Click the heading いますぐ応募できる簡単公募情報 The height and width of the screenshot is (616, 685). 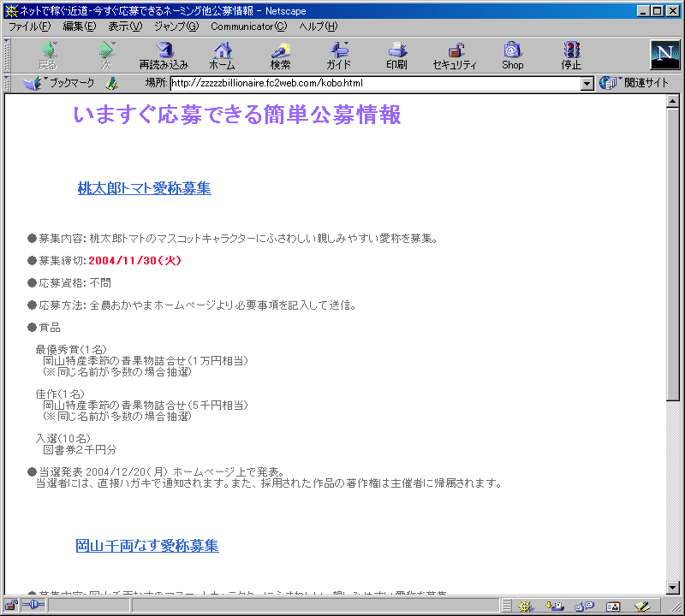click(237, 115)
